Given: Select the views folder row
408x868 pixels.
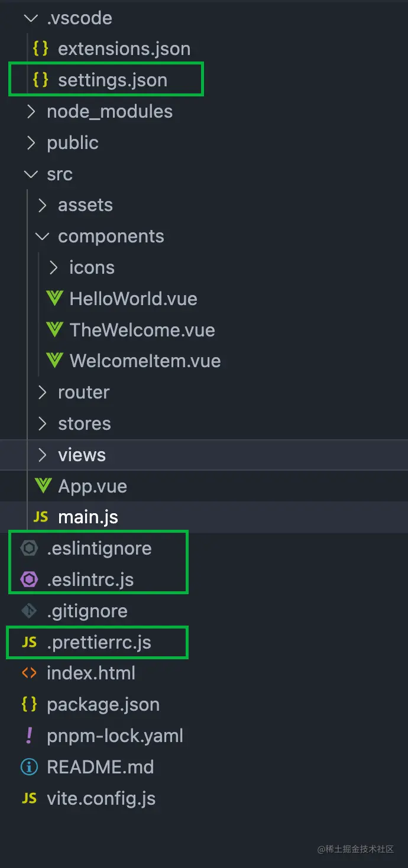Looking at the screenshot, I should point(82,455).
